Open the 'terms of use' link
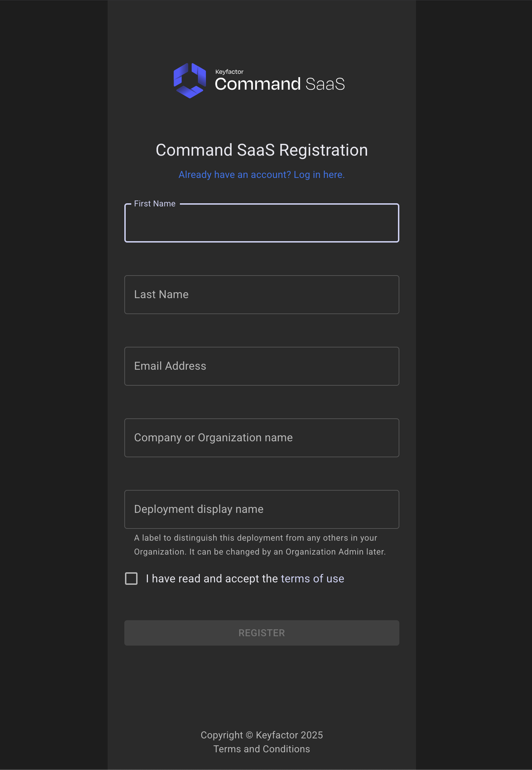Viewport: 532px width, 770px height. click(x=312, y=579)
